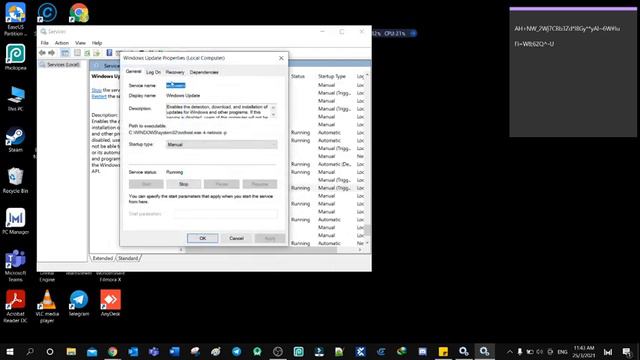The width and height of the screenshot is (640, 360).
Task: Select the PC Manager desktop icon
Action: click(x=16, y=221)
